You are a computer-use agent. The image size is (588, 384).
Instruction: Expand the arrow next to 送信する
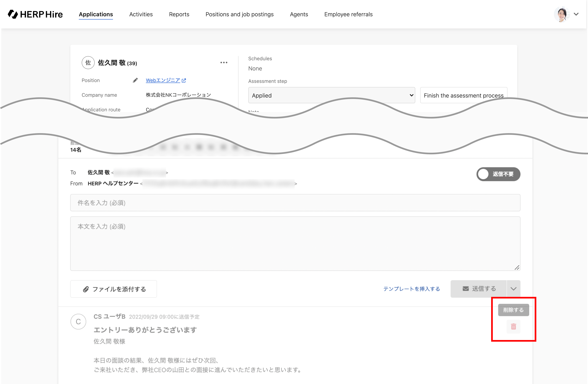click(x=513, y=289)
